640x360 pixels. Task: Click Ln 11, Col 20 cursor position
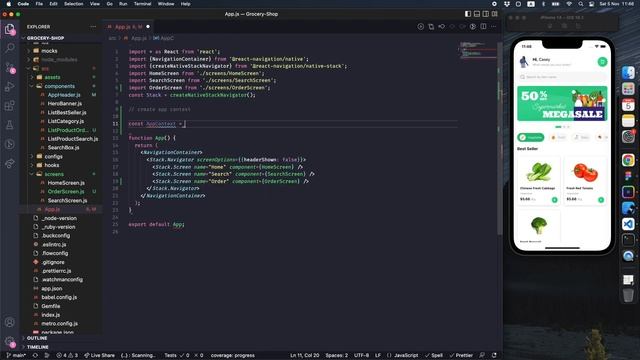pos(305,356)
